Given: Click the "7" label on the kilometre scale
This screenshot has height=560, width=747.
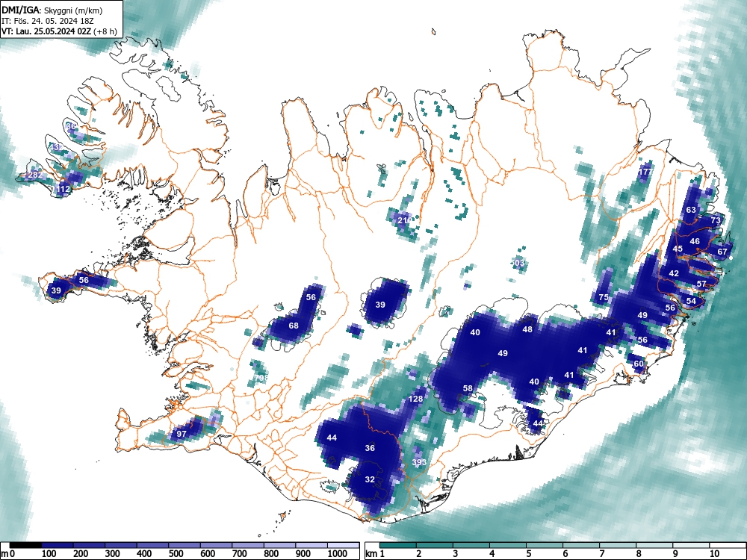Looking at the screenshot, I should tap(601, 553).
